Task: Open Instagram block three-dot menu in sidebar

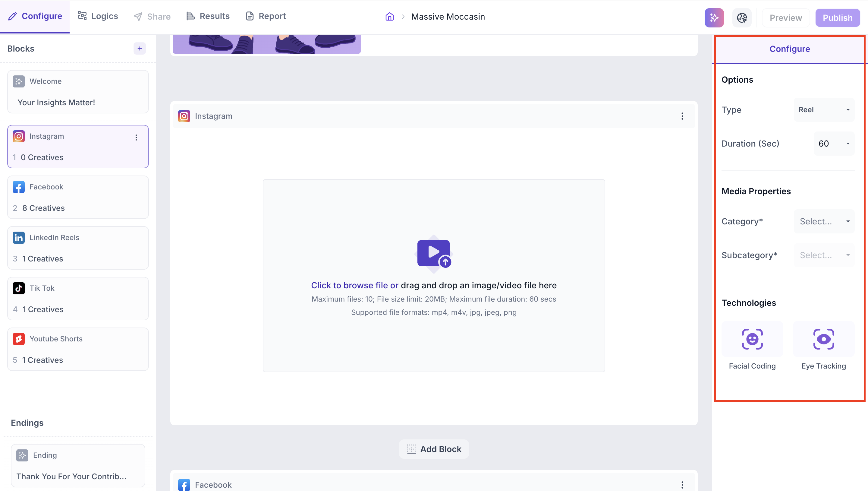Action: point(136,137)
